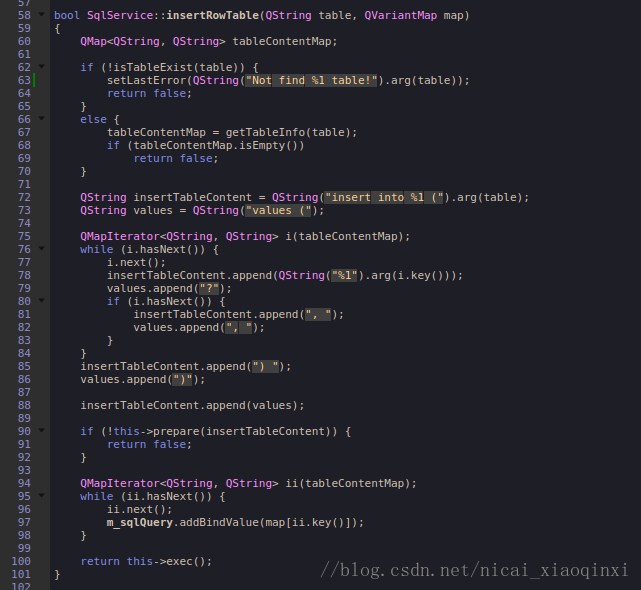Click QMapIterator on line 94

(120, 484)
